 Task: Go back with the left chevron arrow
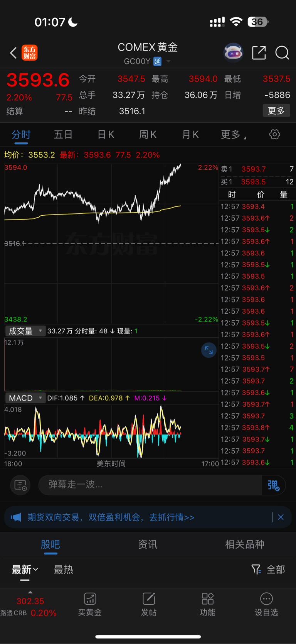point(13,53)
